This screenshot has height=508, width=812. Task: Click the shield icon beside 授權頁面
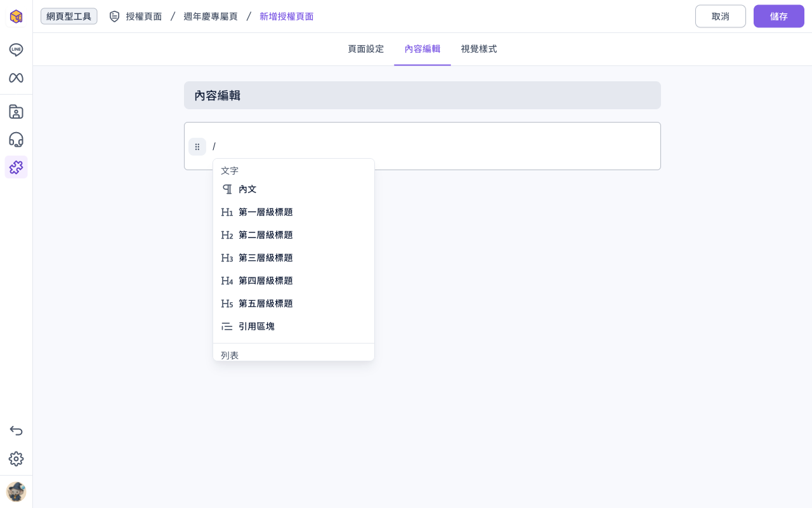[114, 17]
